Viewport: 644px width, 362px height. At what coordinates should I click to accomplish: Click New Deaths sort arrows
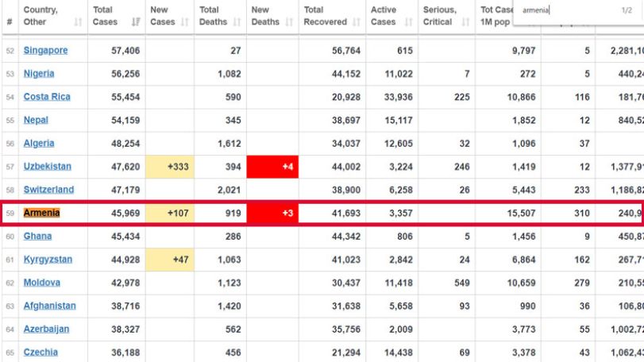click(x=289, y=22)
